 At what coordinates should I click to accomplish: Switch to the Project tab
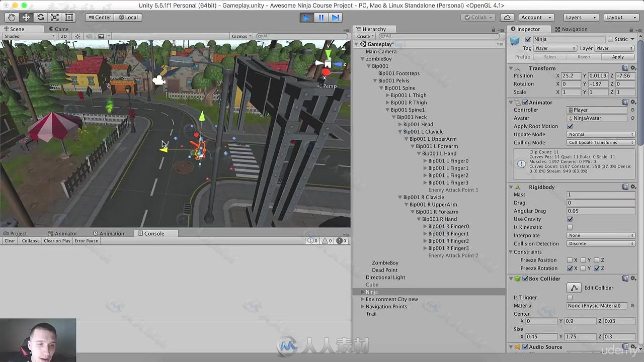pyautogui.click(x=15, y=233)
